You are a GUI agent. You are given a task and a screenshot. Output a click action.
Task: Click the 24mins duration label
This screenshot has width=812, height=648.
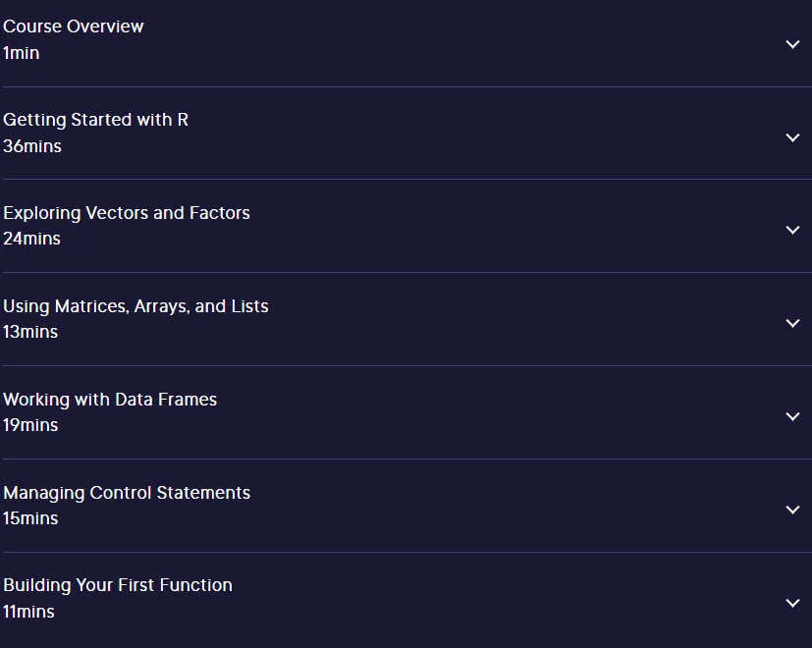click(x=31, y=239)
